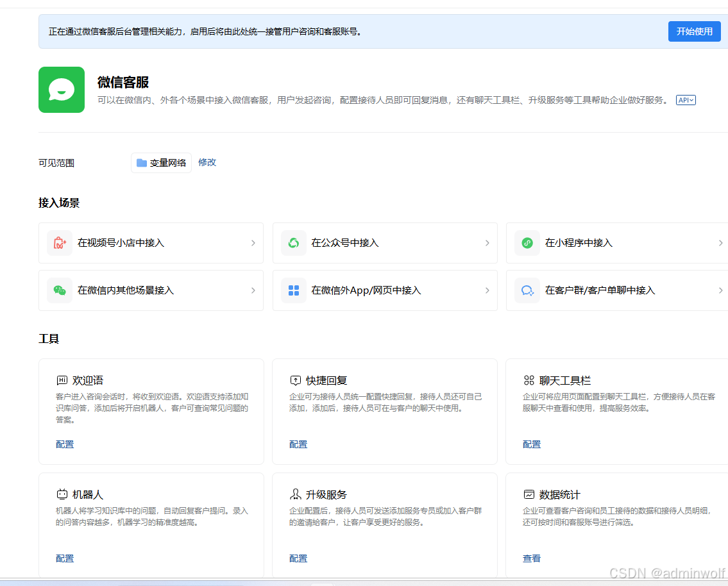Click the blue grid icon for 微信外App/网页

click(x=293, y=290)
